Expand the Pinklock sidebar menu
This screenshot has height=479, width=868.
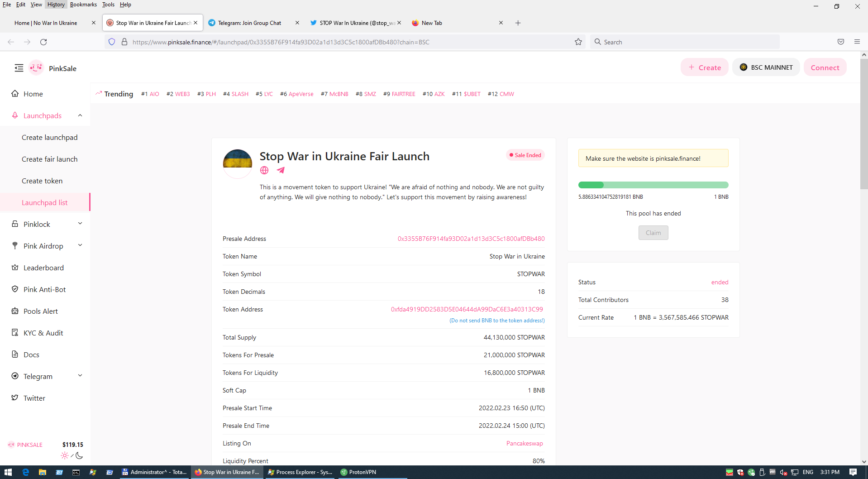[80, 224]
